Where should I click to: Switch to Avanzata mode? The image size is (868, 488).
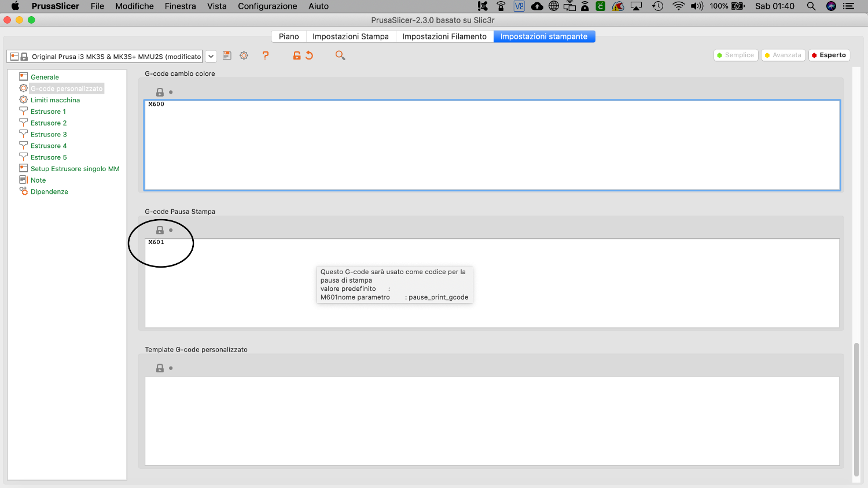(784, 55)
